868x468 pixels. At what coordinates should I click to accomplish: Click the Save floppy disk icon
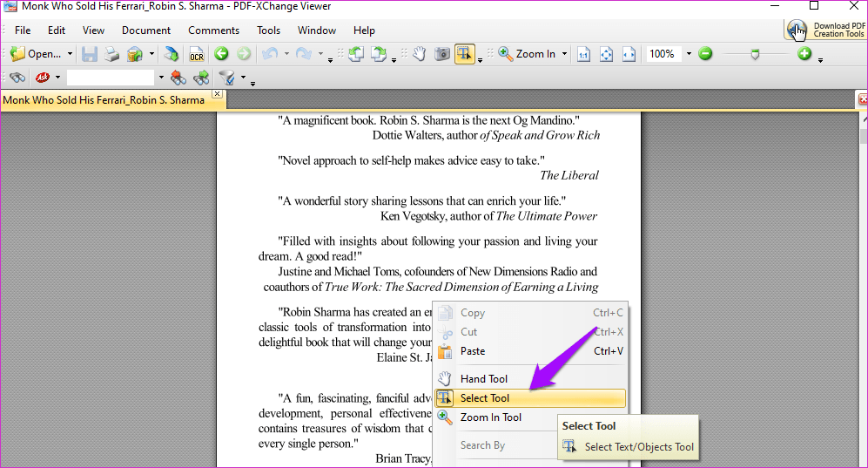click(x=89, y=54)
